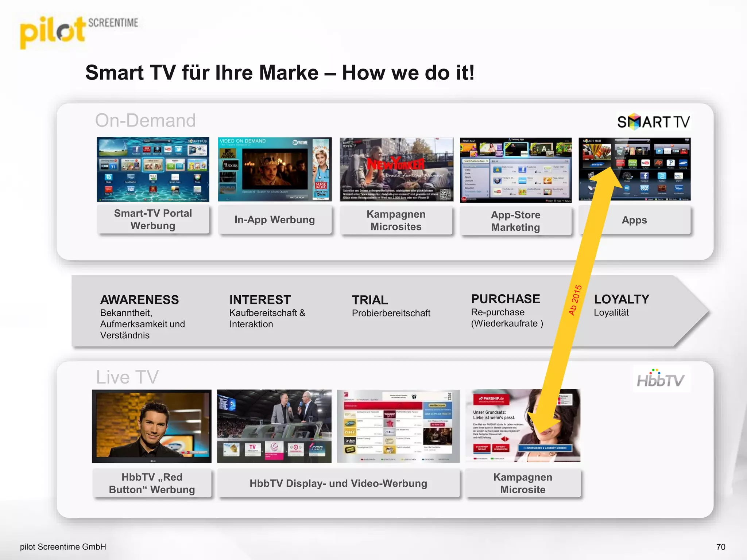The image size is (747, 560).
Task: Click the App-Store Marketing button
Action: click(x=515, y=221)
